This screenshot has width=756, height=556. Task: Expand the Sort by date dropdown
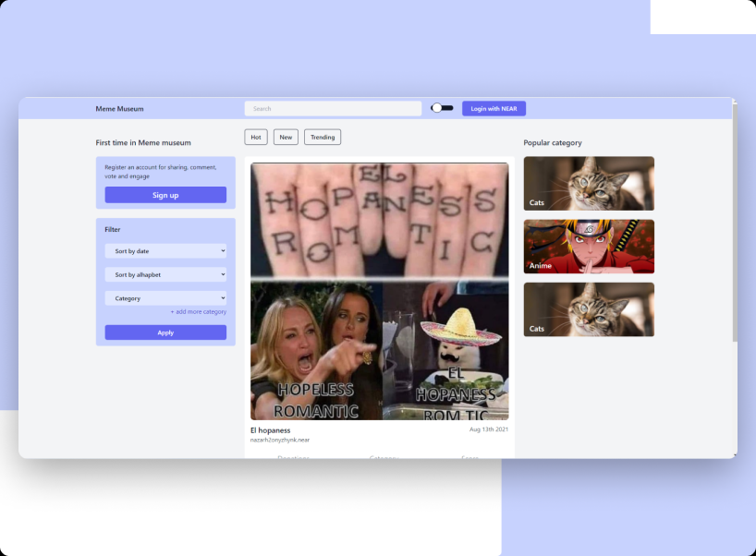click(x=165, y=250)
